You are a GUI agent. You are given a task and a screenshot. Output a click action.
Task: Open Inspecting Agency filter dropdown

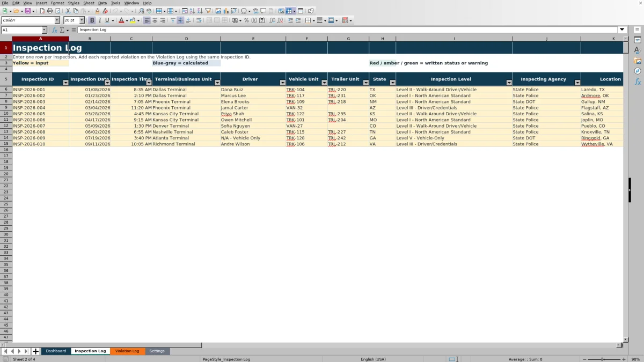(577, 83)
